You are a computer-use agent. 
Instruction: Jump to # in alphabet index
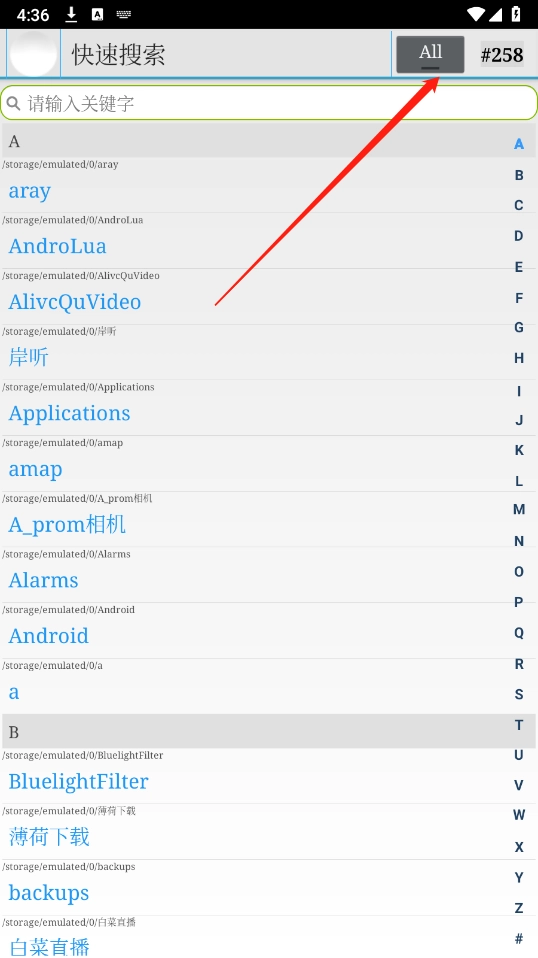518,938
